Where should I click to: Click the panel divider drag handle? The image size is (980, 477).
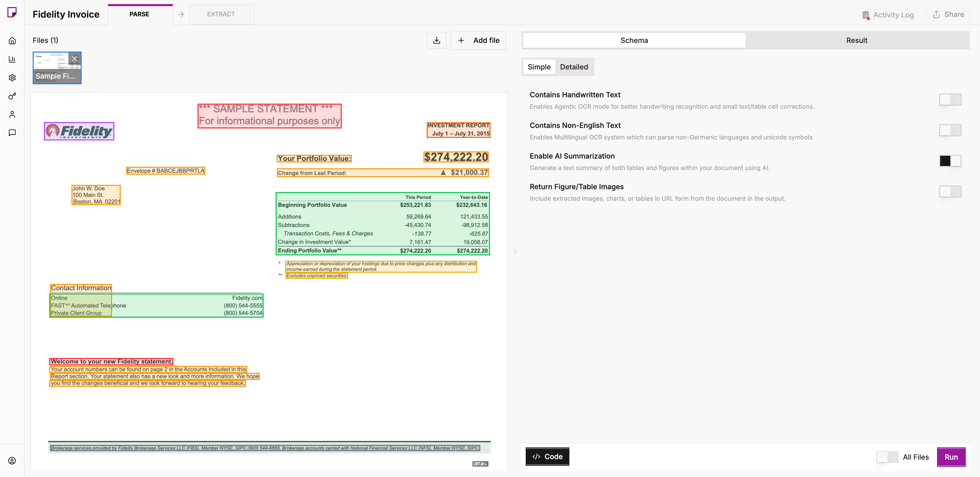[x=515, y=251]
